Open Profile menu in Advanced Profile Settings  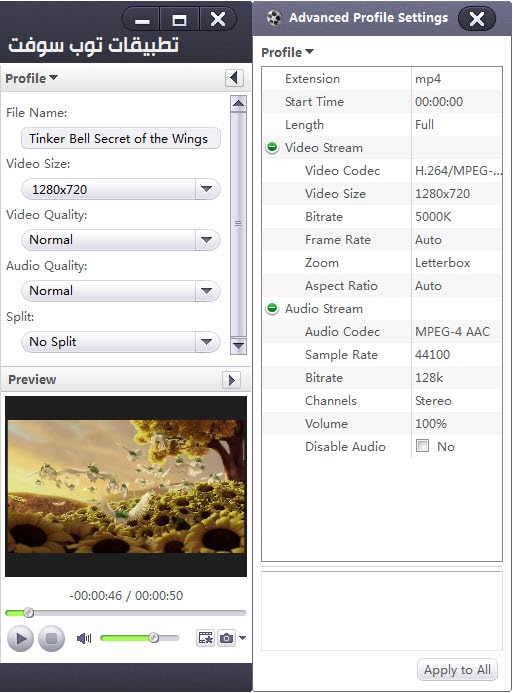coord(287,52)
